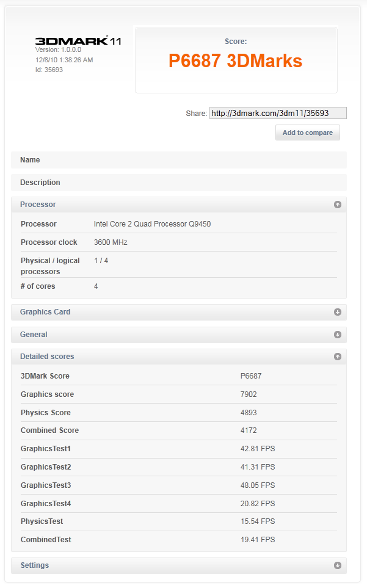
Task: Click the 'GraphicsTest2' row label
Action: click(x=46, y=467)
